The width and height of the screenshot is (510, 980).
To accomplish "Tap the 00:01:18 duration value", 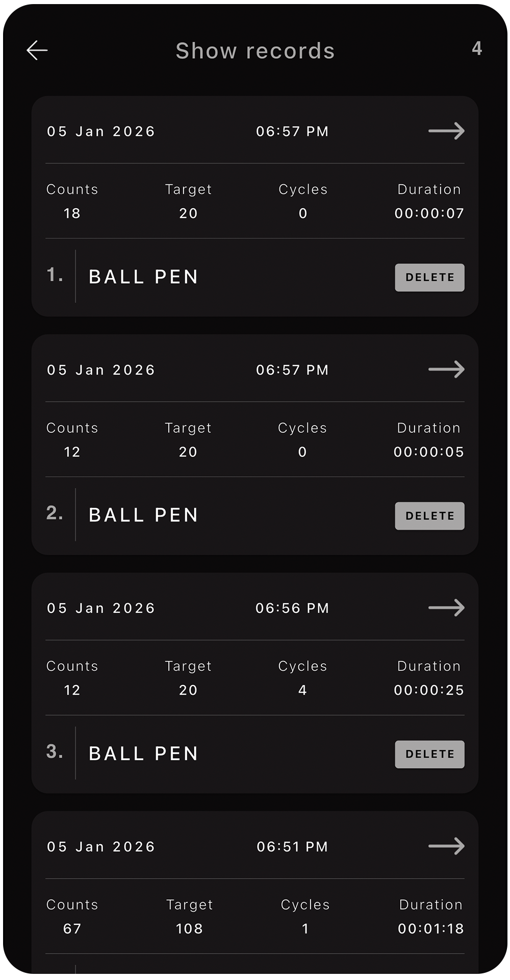I will 430,928.
